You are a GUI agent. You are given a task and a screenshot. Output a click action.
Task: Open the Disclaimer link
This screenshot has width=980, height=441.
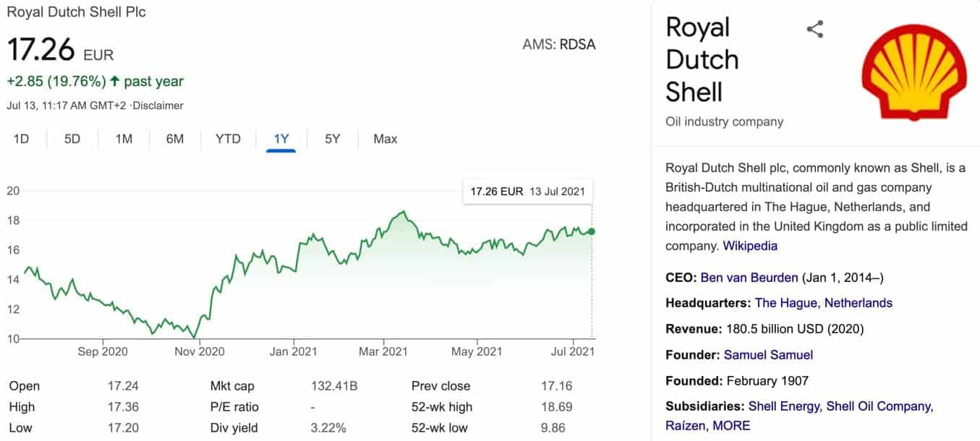pos(158,106)
